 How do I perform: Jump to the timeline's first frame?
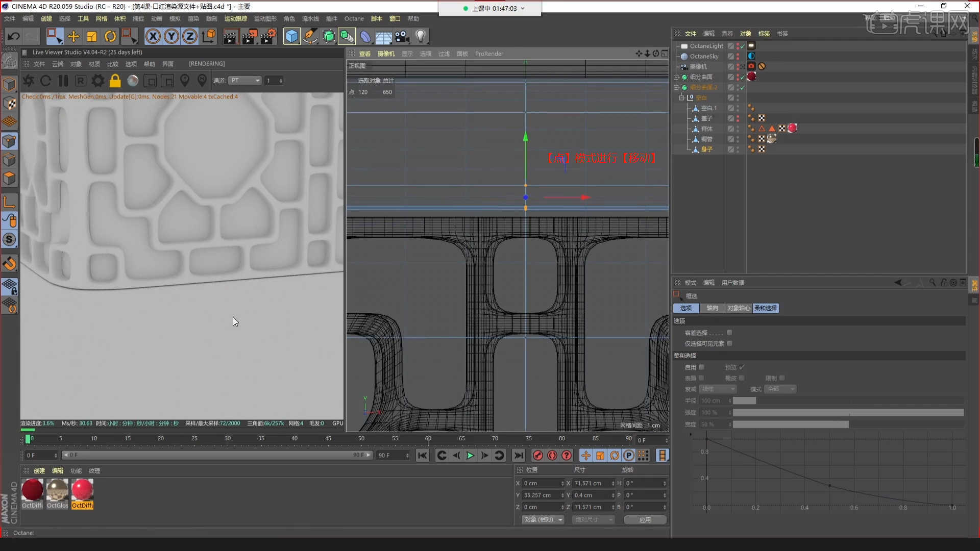point(423,456)
